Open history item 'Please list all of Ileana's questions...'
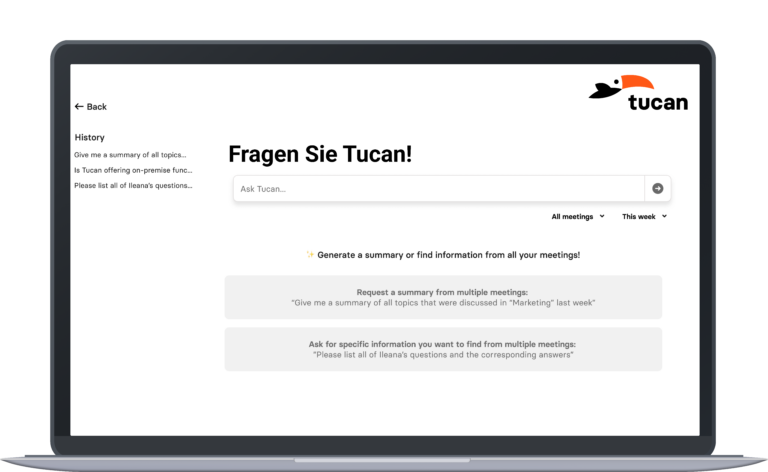The height and width of the screenshot is (472, 768). click(133, 186)
